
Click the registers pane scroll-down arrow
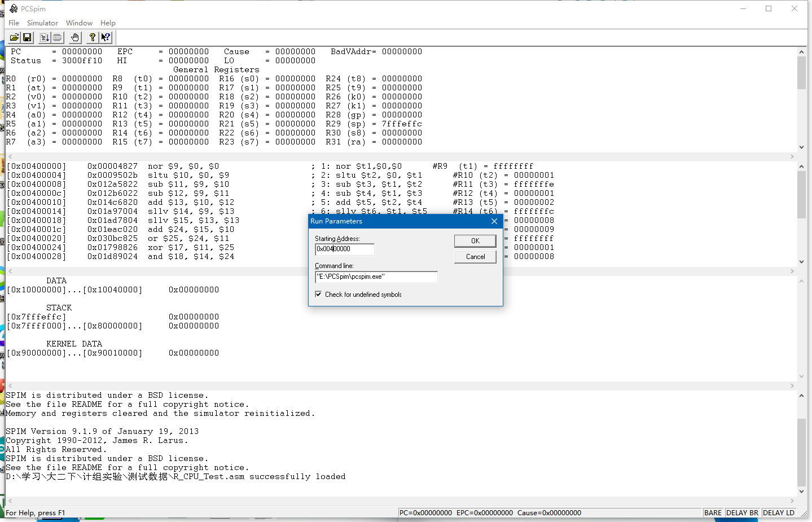pyautogui.click(x=801, y=147)
